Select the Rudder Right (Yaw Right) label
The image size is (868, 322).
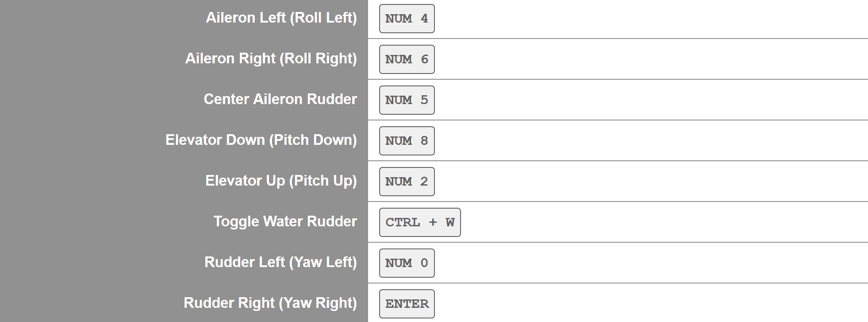click(x=270, y=303)
